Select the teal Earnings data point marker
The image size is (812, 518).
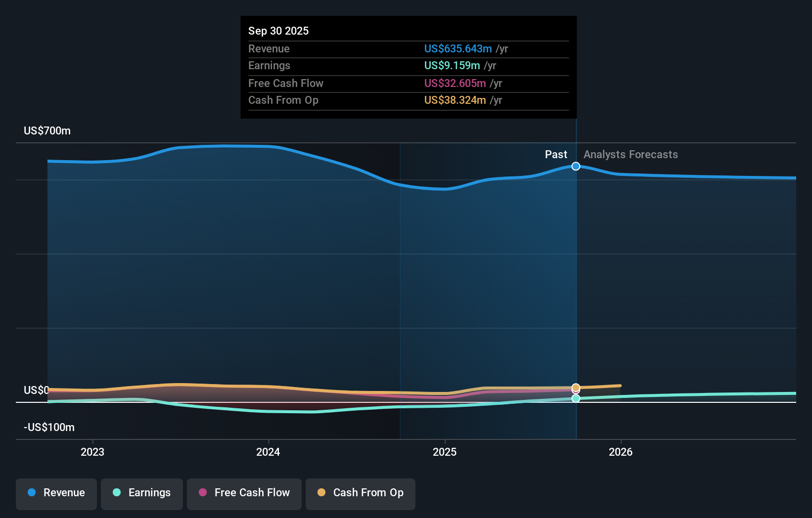click(576, 398)
